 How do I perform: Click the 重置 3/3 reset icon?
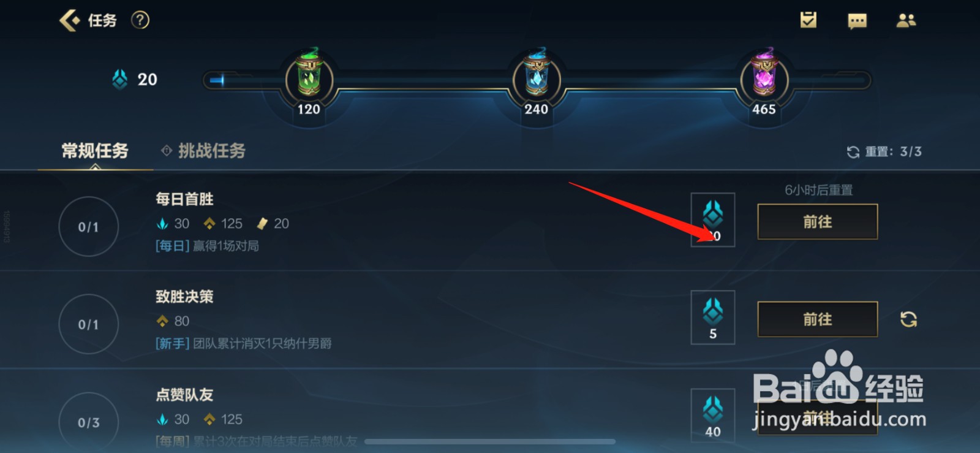click(x=853, y=152)
